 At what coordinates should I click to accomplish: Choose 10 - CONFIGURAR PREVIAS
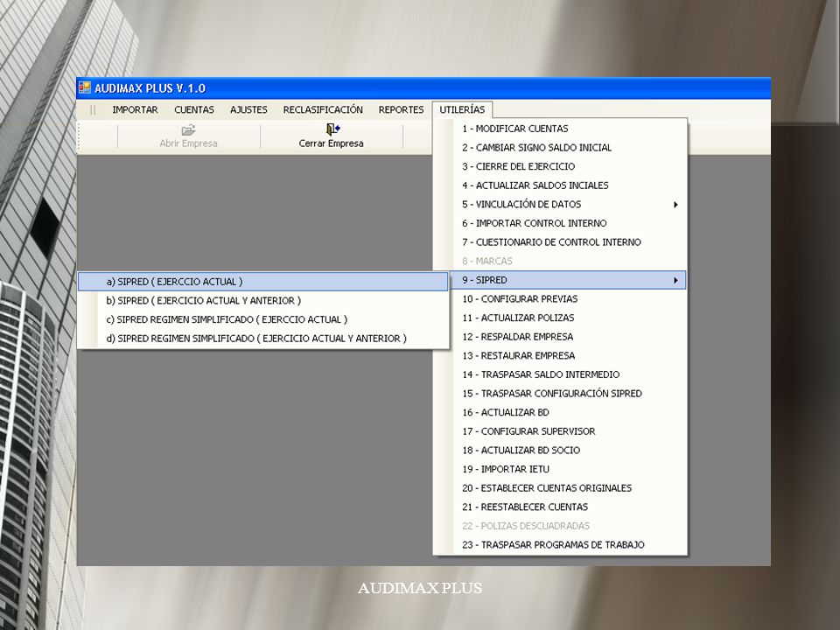click(x=560, y=299)
